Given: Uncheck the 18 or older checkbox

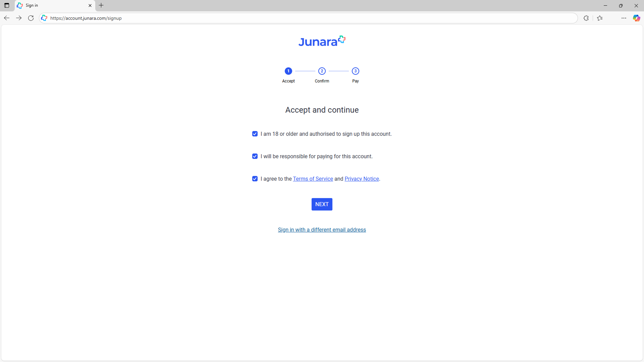Looking at the screenshot, I should point(255,134).
